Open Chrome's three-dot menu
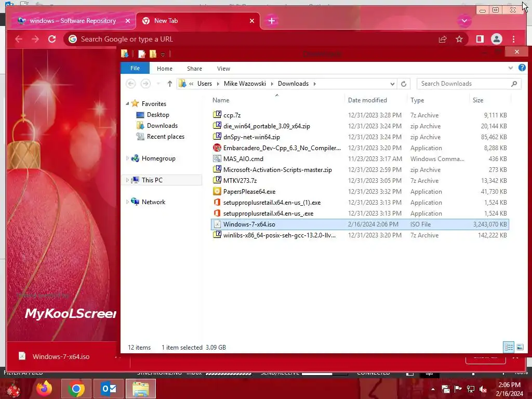 (513, 39)
